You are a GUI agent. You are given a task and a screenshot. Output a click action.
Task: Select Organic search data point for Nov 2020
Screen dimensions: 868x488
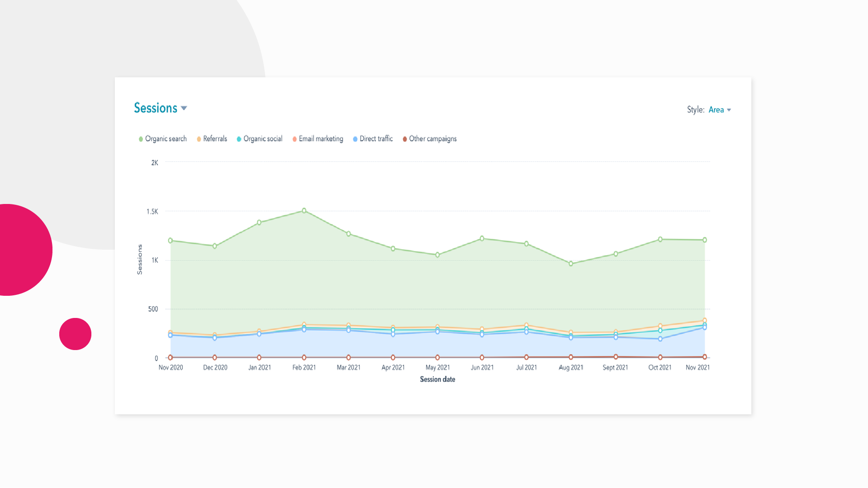click(x=171, y=241)
